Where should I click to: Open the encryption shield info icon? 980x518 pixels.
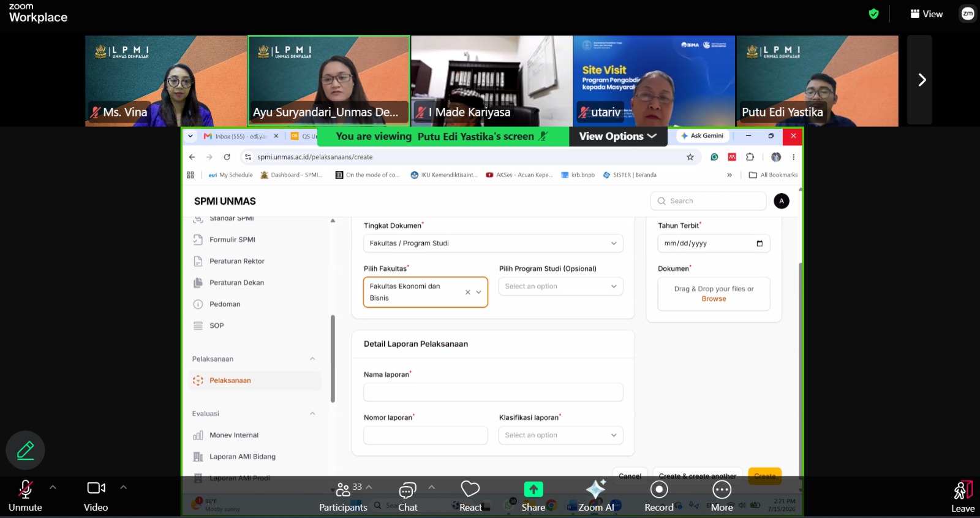[x=874, y=13]
